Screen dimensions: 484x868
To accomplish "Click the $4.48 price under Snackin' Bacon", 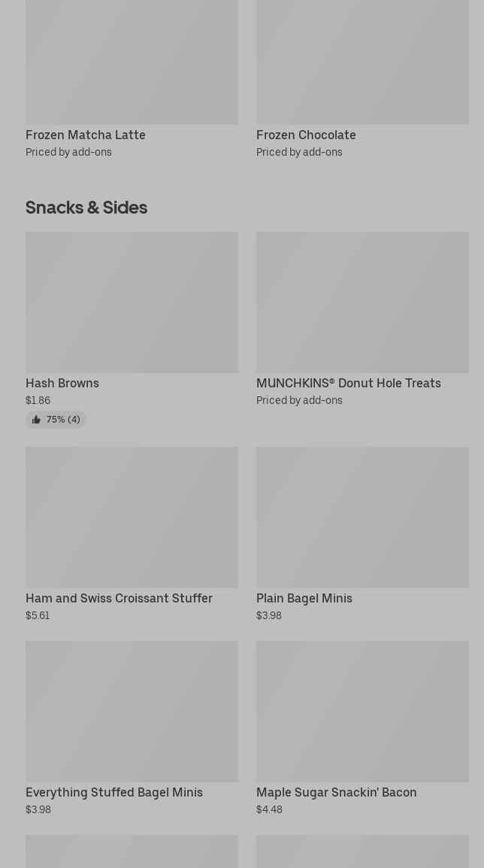I will (x=269, y=809).
